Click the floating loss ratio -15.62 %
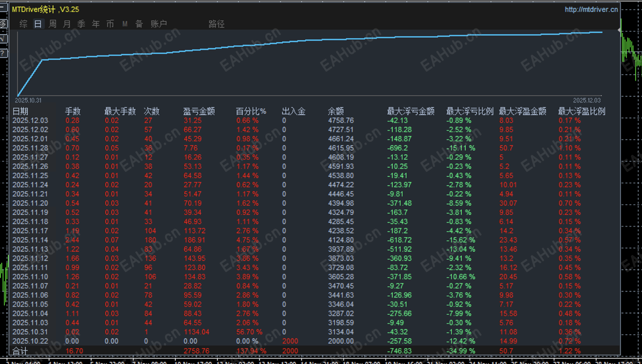The width and height of the screenshot is (642, 364). pyautogui.click(x=461, y=240)
